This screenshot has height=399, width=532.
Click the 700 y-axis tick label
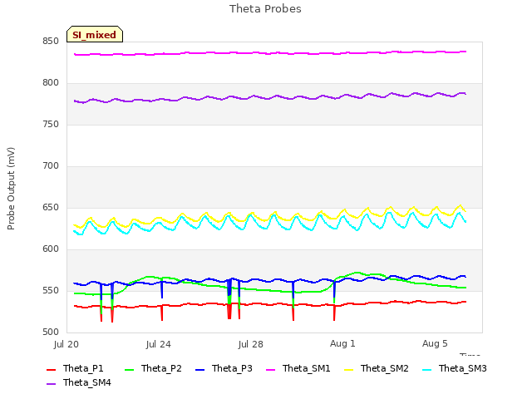51,166
